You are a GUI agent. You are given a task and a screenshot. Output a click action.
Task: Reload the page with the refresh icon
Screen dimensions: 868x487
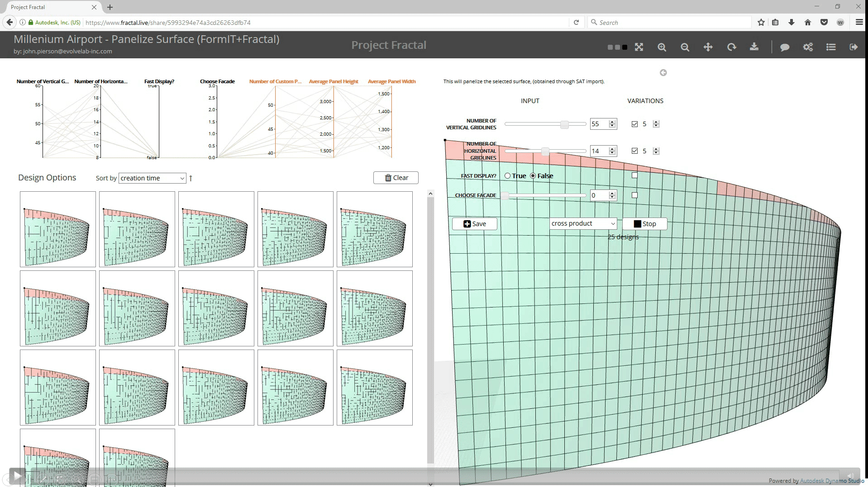(x=576, y=22)
